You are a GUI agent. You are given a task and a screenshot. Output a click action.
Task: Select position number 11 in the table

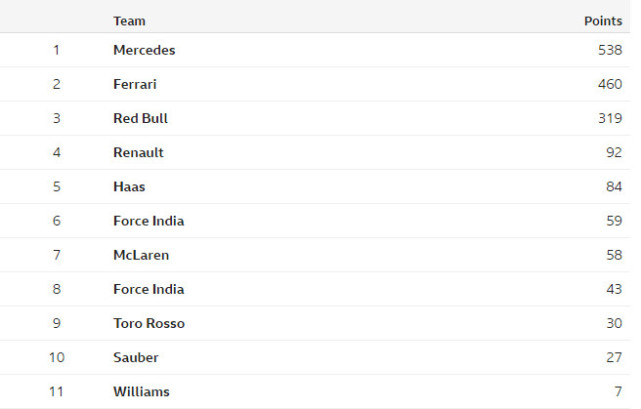pyautogui.click(x=56, y=391)
